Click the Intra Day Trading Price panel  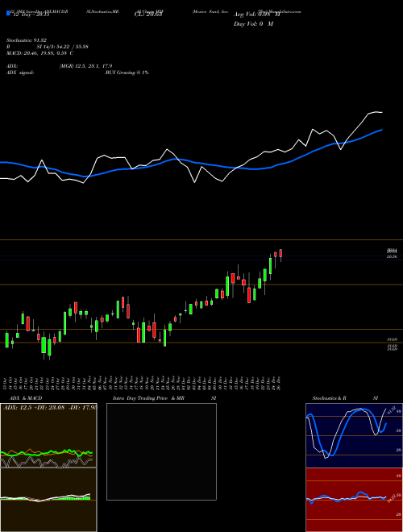[x=161, y=451]
